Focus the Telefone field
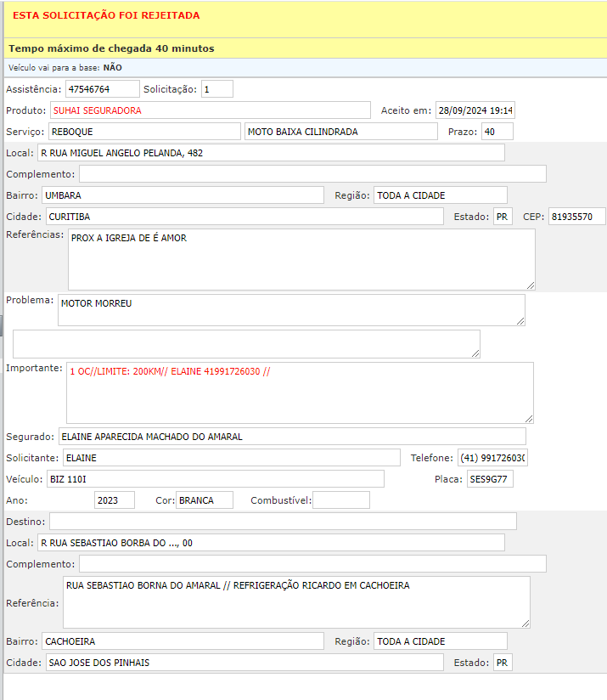This screenshot has width=607, height=700. (x=492, y=458)
